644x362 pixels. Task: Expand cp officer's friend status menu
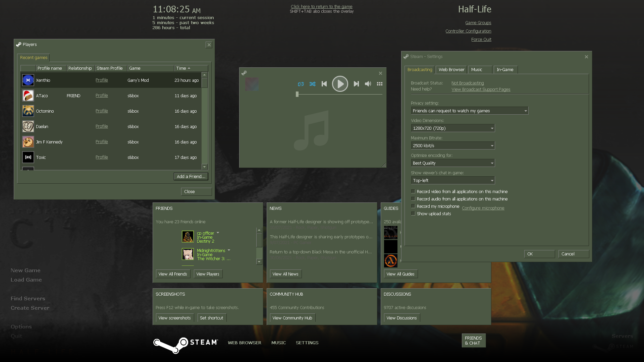pos(218,233)
